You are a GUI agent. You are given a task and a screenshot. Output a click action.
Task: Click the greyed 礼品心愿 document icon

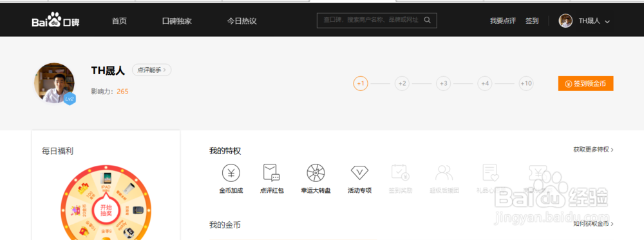click(490, 172)
